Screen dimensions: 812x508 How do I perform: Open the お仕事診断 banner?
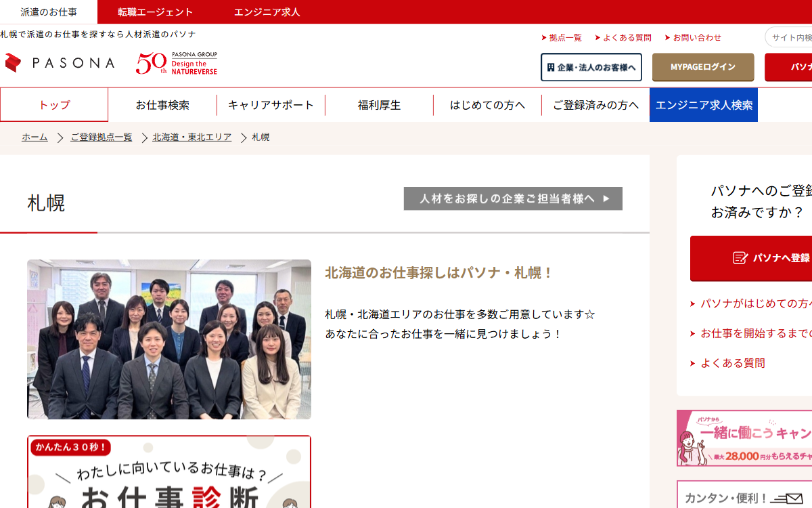click(169, 472)
